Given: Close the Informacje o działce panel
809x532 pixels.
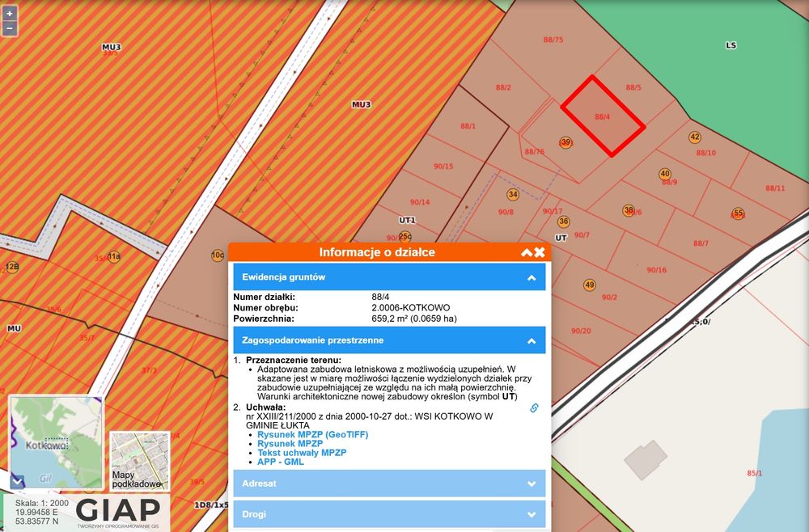Looking at the screenshot, I should click(540, 252).
